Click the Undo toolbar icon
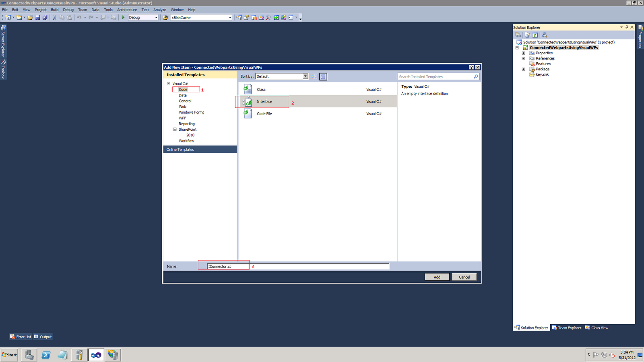 (x=79, y=18)
